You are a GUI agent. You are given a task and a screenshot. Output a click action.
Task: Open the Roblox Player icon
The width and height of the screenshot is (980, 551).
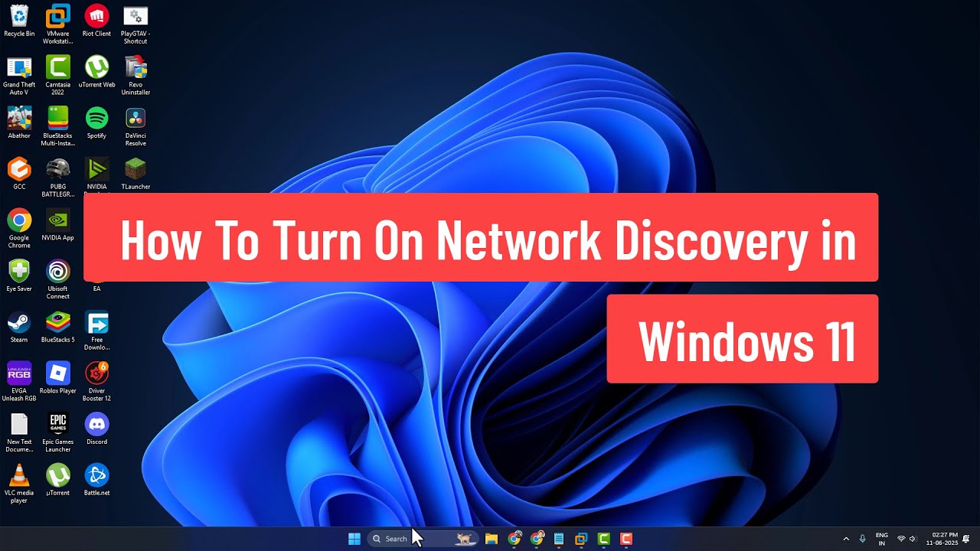point(57,378)
